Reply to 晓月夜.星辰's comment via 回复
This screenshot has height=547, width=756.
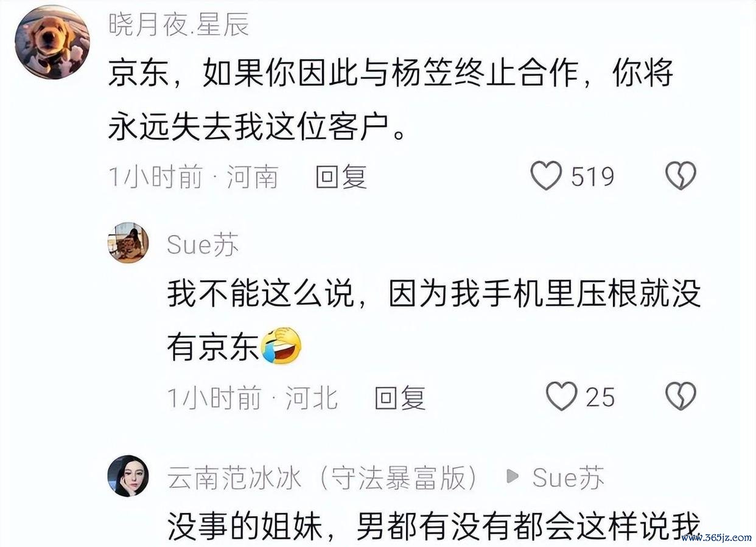point(341,177)
